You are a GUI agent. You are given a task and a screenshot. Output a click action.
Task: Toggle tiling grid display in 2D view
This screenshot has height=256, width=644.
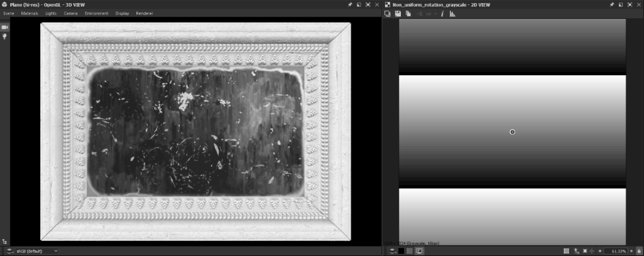pyautogui.click(x=566, y=251)
